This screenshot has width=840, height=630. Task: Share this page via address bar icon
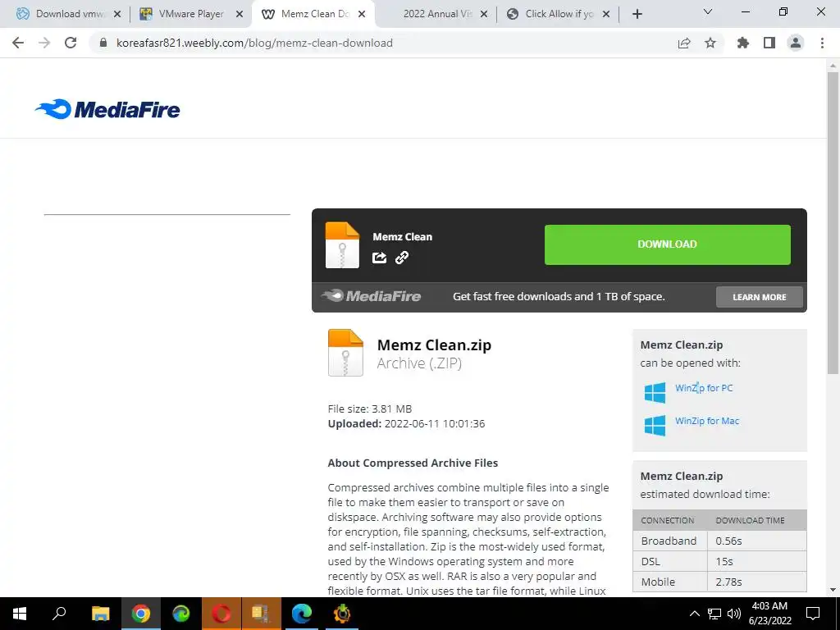click(x=684, y=43)
